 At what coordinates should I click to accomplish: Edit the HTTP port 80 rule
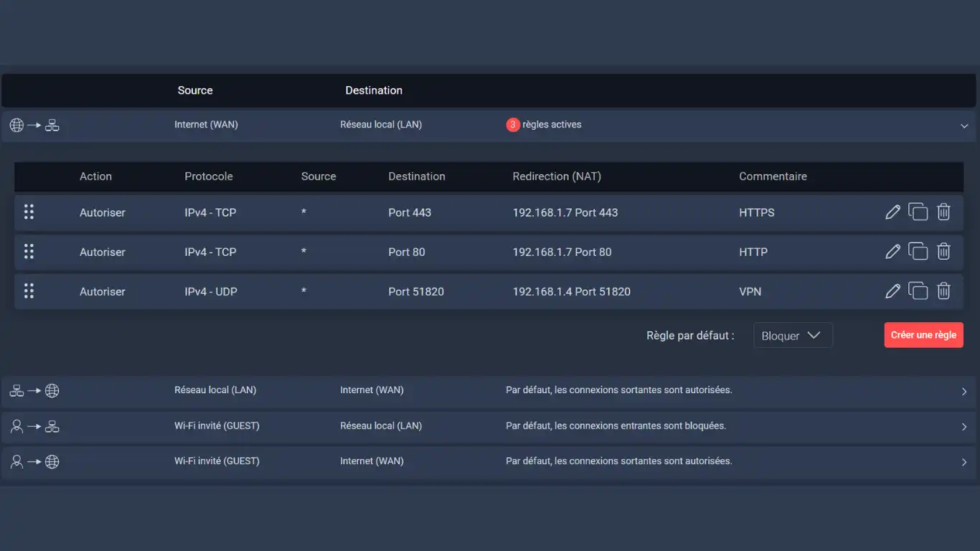(x=892, y=252)
